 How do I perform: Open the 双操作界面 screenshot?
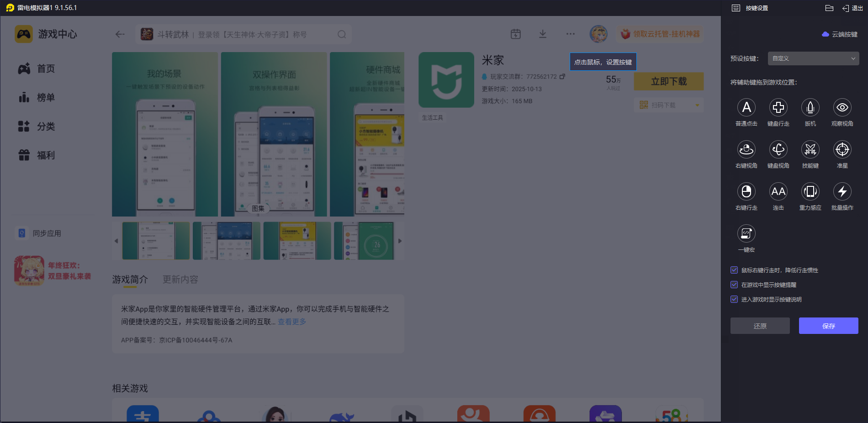click(x=274, y=134)
